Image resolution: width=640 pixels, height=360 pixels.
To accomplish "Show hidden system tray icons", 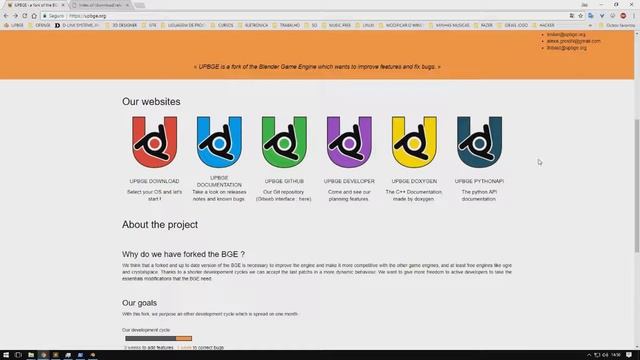I will pos(589,355).
